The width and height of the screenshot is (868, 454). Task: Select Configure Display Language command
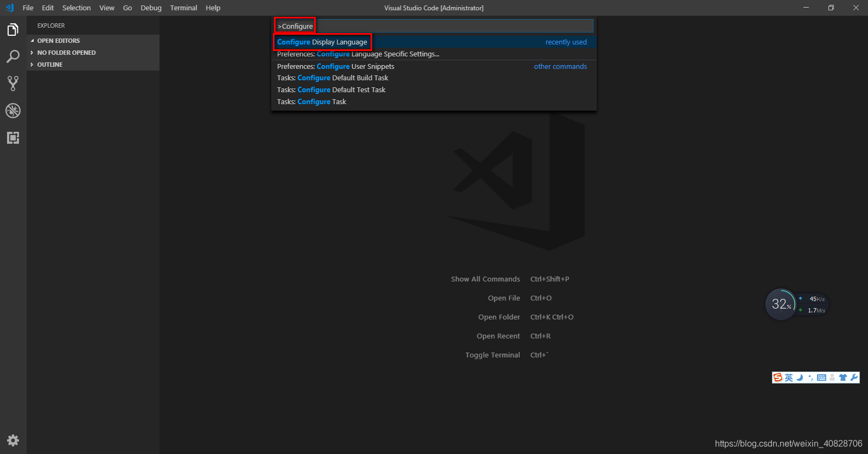coord(434,42)
